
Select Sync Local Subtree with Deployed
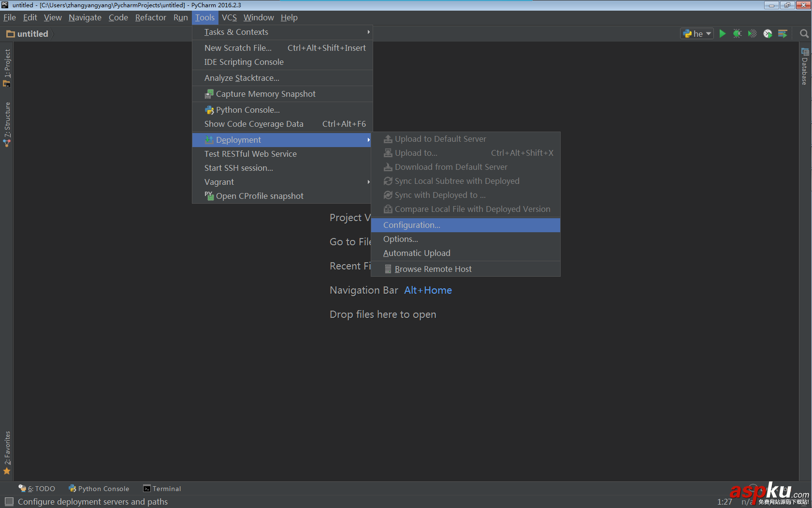[x=465, y=181]
